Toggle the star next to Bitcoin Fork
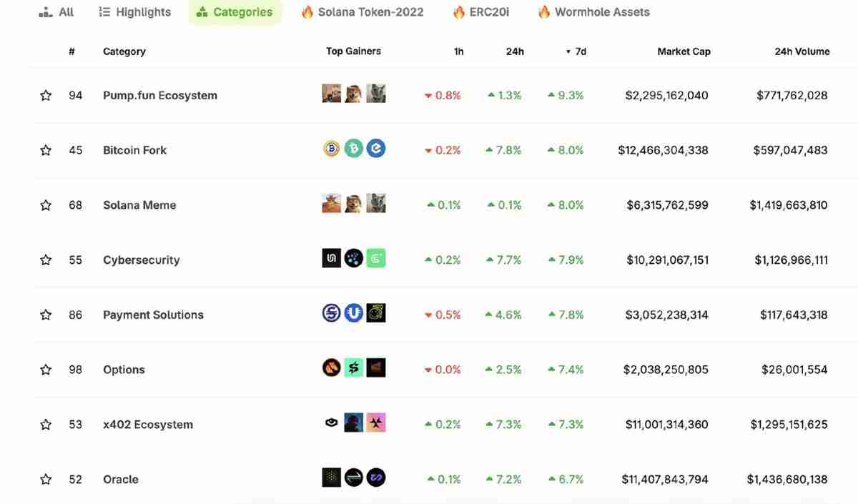 tap(46, 150)
